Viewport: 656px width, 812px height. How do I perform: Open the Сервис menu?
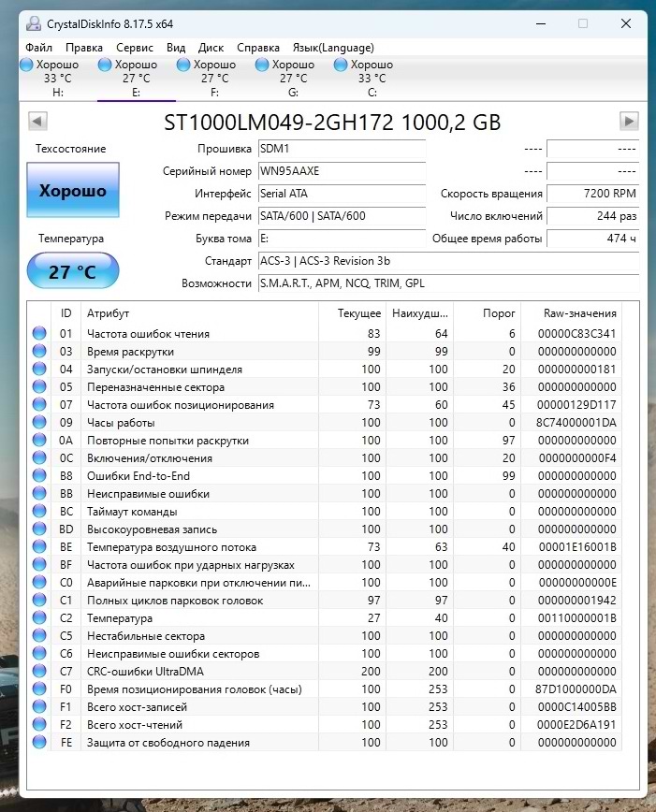(x=135, y=48)
